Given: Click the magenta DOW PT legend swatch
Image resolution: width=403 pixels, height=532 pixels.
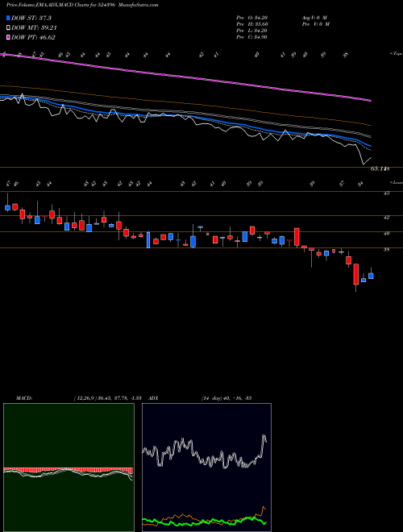Looking at the screenshot, I should (8, 37).
